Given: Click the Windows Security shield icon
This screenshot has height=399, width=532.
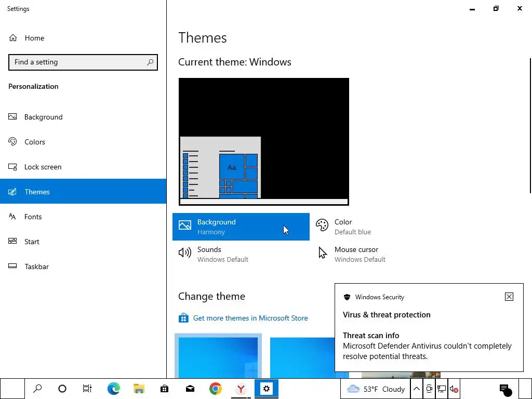Looking at the screenshot, I should click(x=347, y=297).
